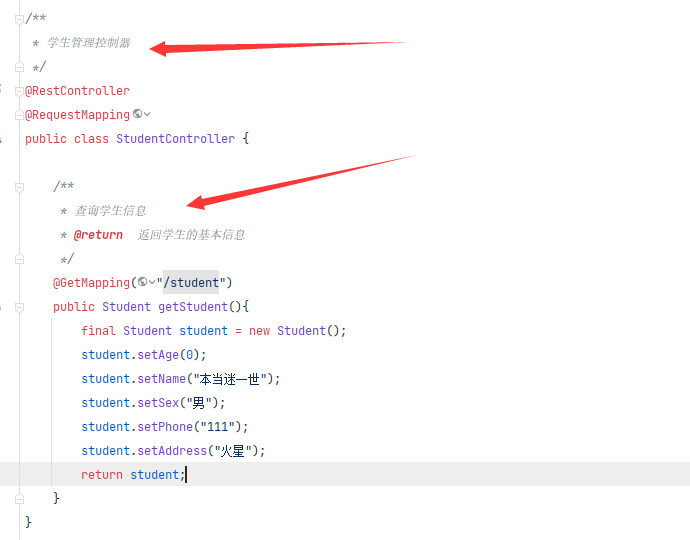Image resolution: width=690 pixels, height=540 pixels.
Task: Click globe icon inside @GetMapping parentheses
Action: (142, 282)
